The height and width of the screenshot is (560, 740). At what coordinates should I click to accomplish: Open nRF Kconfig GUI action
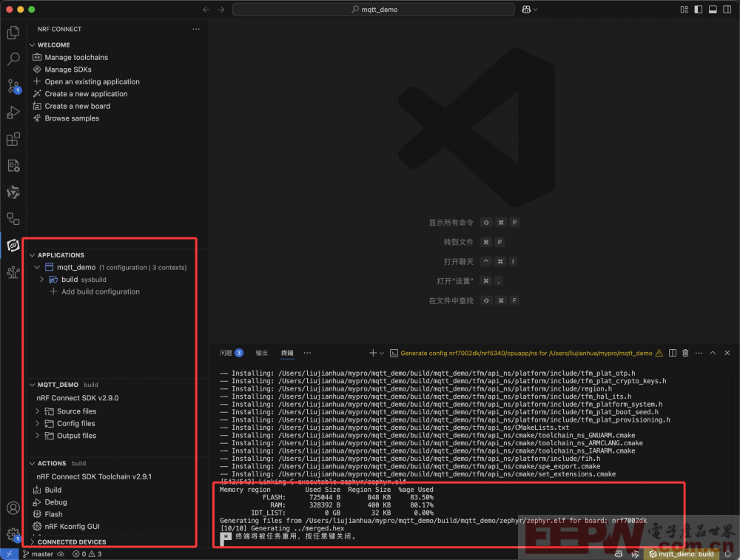[72, 527]
